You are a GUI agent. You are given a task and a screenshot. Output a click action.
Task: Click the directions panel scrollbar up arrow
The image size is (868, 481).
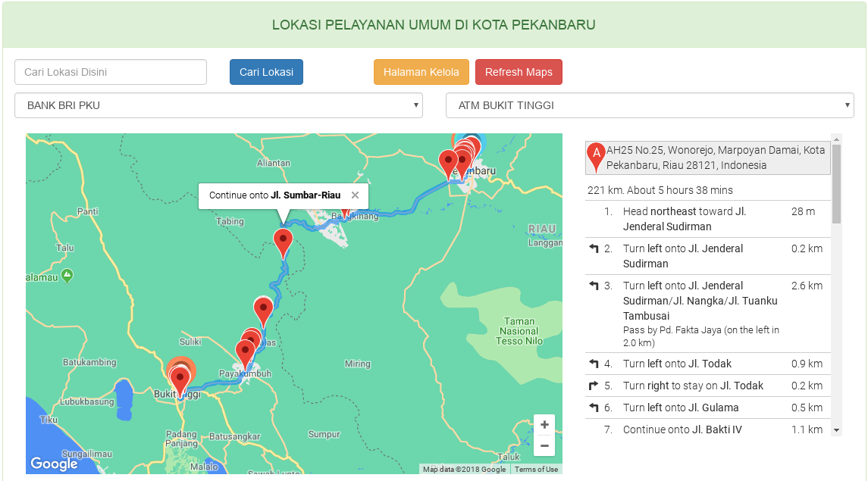pos(836,138)
